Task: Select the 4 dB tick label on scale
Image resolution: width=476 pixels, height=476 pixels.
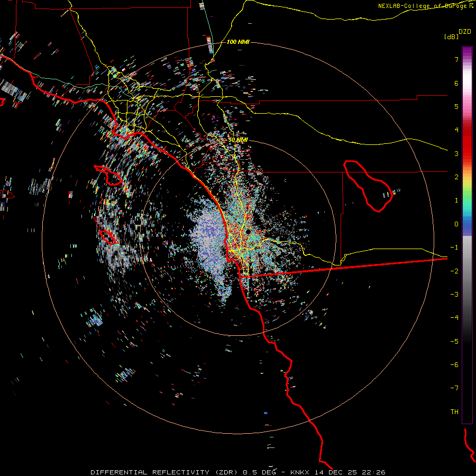Action: click(456, 130)
